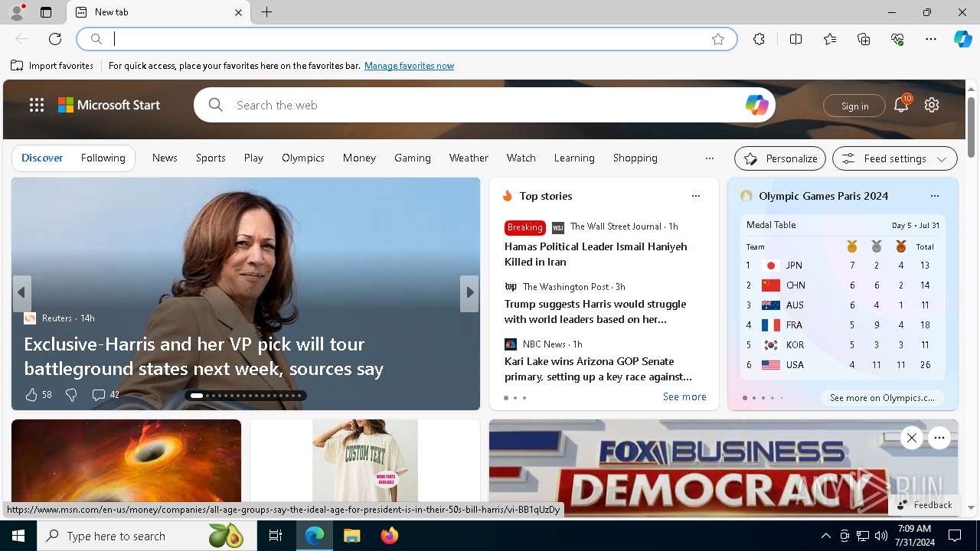The image size is (980, 551).
Task: Close the Fox Business video card
Action: point(911,438)
